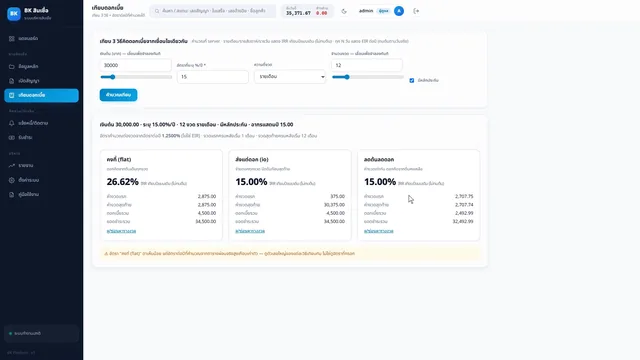Screen dimensions: 640x360
Task: Select the highlighted interest comparison sidebar item
Action: pyautogui.click(x=41, y=95)
